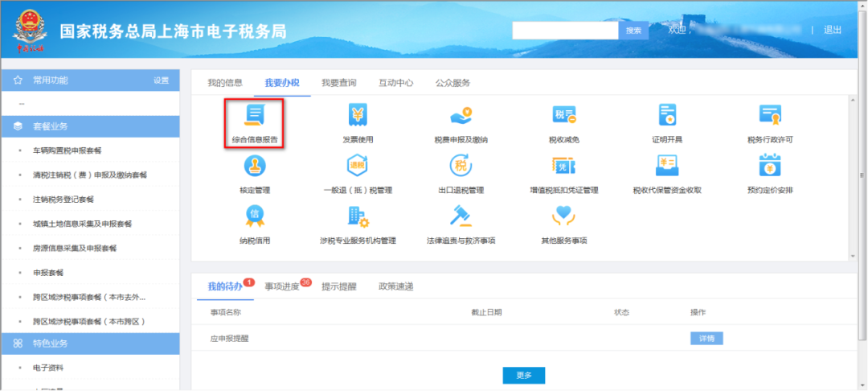The width and height of the screenshot is (868, 391).
Task: Open 其他服务事项 heart icon
Action: 563,216
